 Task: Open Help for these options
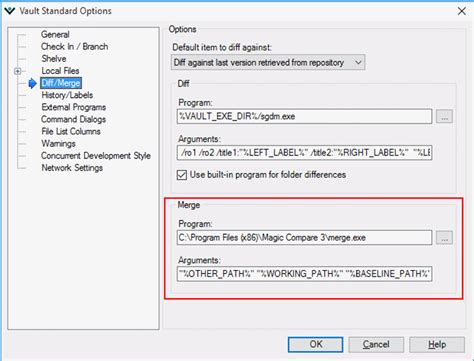pos(437,344)
